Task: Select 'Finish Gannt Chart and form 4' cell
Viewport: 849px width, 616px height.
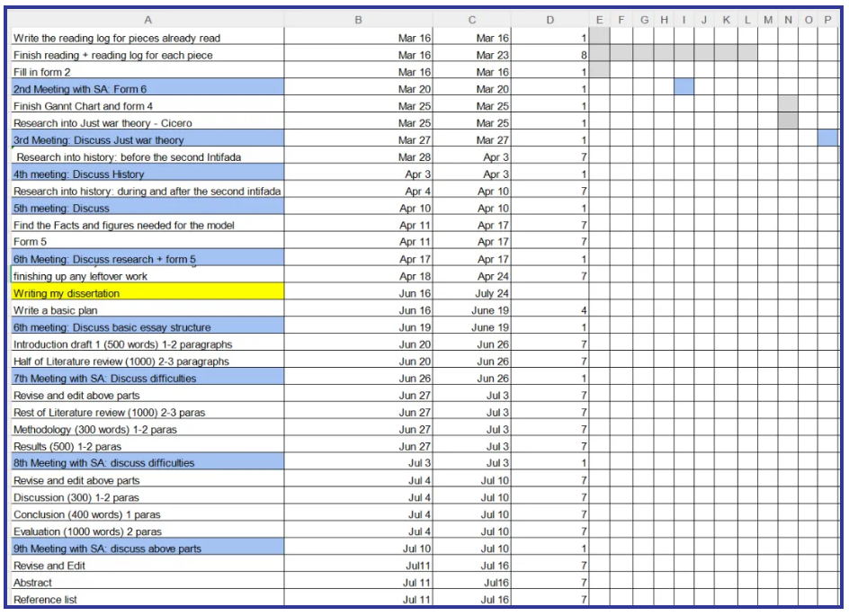Action: click(147, 106)
